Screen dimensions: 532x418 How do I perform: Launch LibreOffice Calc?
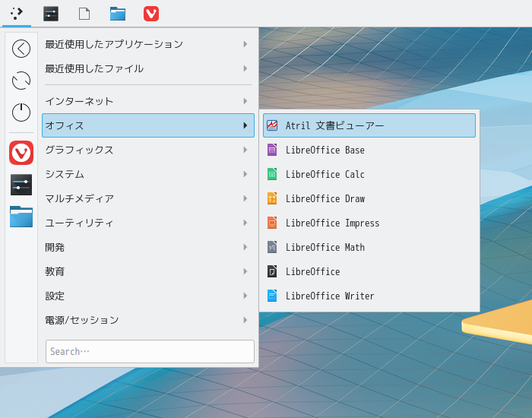tap(369, 174)
